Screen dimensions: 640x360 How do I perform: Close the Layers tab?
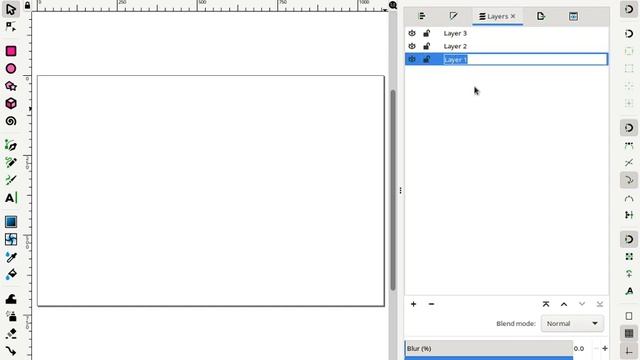513,16
